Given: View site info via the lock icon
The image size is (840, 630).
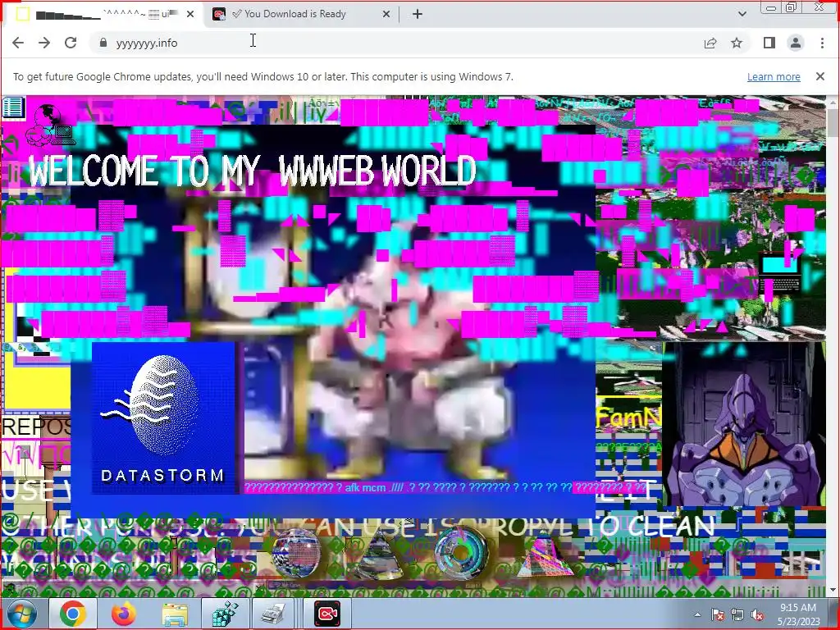Looking at the screenshot, I should 103,43.
